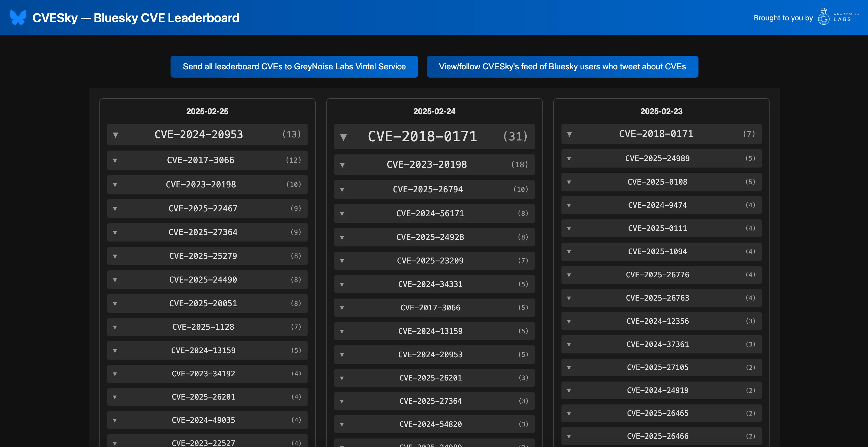The height and width of the screenshot is (447, 868).
Task: Expand the CVE-2024-49035 disclosure triangle
Action: click(115, 420)
